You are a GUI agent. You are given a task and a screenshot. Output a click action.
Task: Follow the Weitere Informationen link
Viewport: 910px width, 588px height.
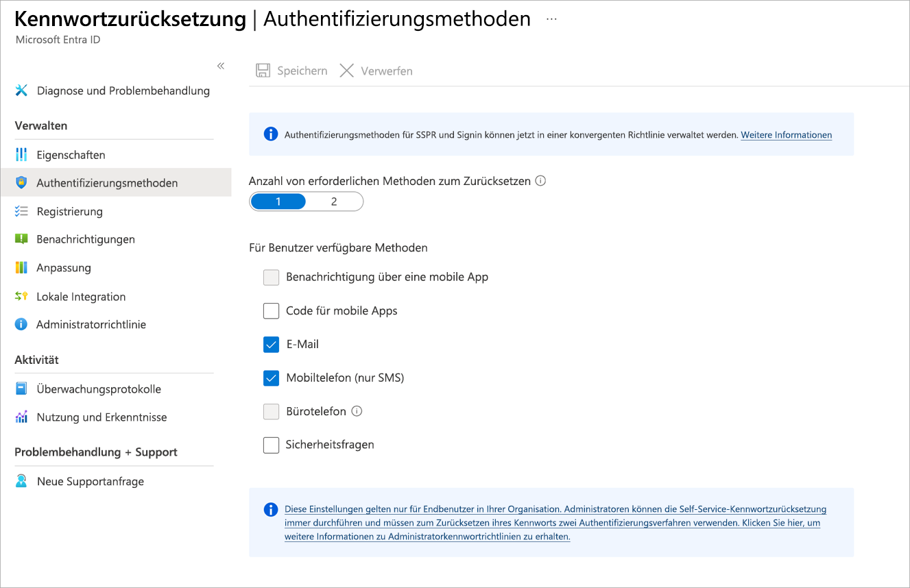pos(786,135)
